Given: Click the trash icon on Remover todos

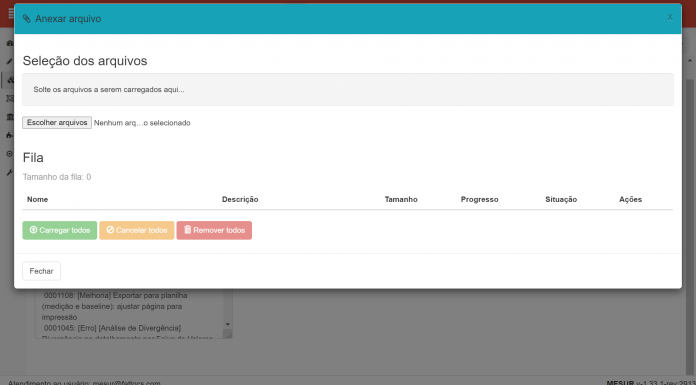Looking at the screenshot, I should (x=188, y=230).
